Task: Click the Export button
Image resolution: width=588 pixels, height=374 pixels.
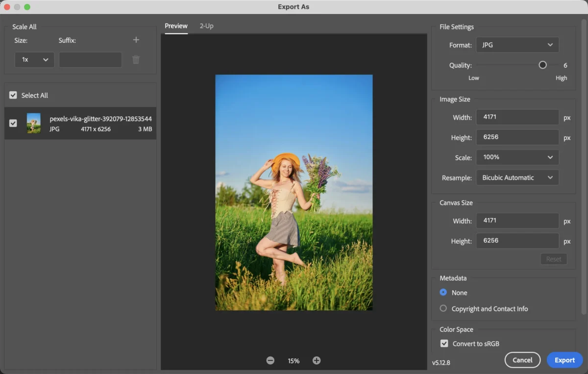Action: (564, 360)
